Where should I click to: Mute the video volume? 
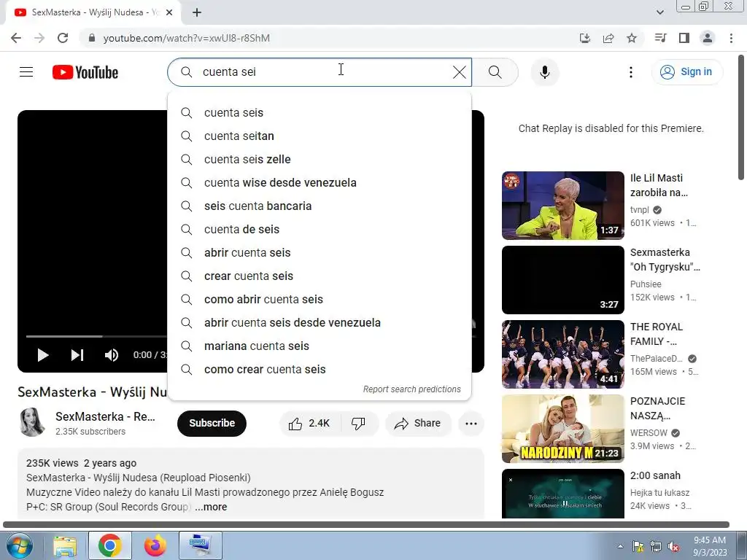click(x=112, y=355)
